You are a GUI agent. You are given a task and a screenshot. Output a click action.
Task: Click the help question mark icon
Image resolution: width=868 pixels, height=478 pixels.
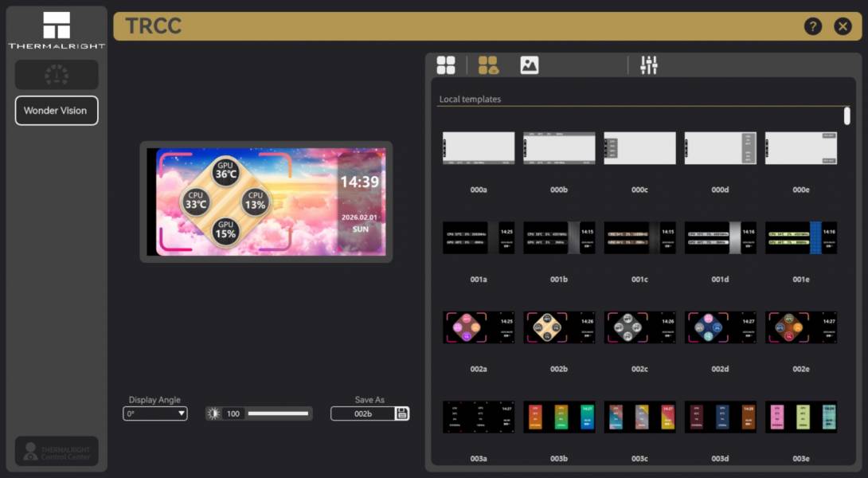(x=812, y=26)
